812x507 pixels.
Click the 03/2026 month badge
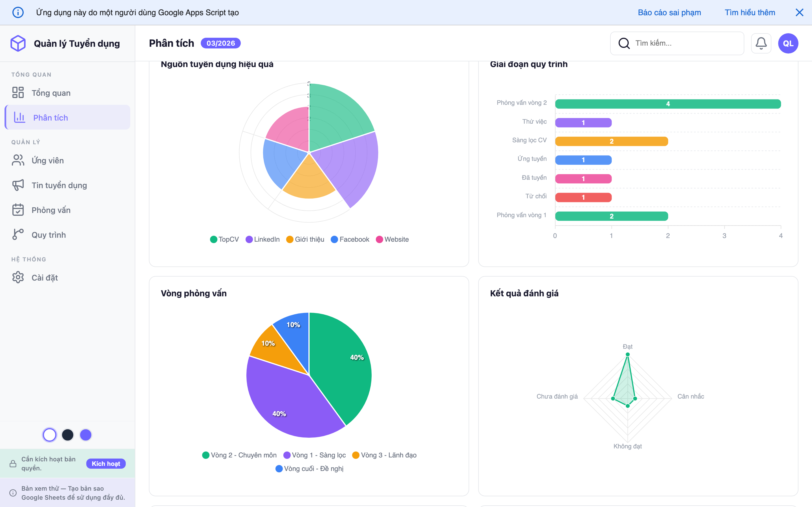[220, 43]
